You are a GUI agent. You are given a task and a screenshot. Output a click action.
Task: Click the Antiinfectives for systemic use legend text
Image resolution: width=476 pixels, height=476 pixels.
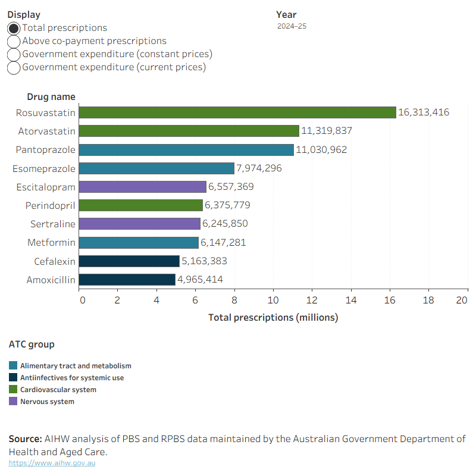tap(72, 378)
